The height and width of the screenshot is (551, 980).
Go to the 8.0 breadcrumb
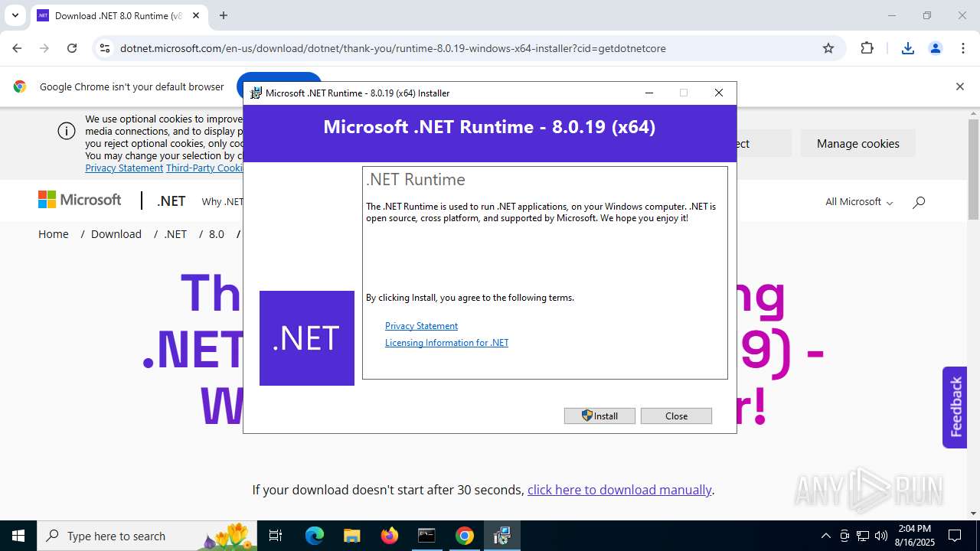[x=217, y=234]
